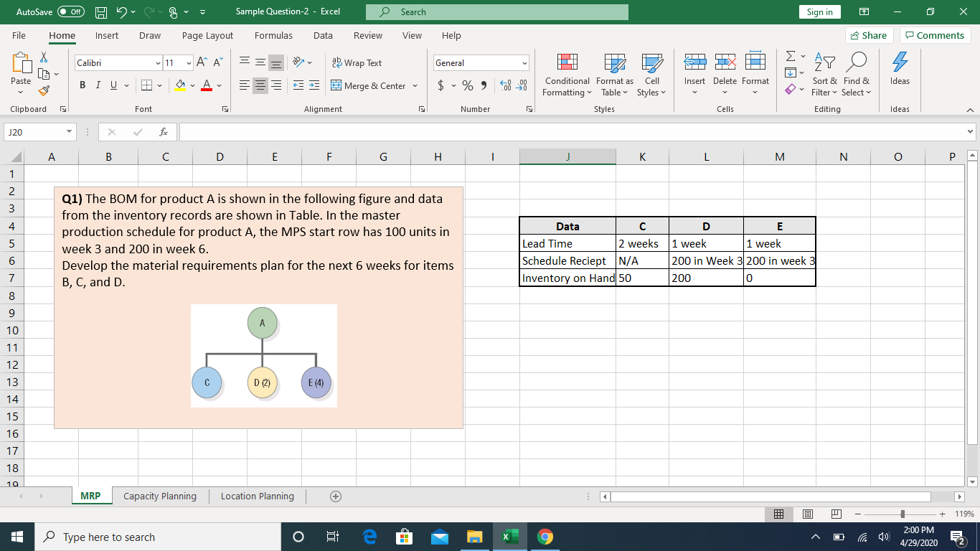980x551 pixels.
Task: Toggle underline formatting
Action: 113,84
